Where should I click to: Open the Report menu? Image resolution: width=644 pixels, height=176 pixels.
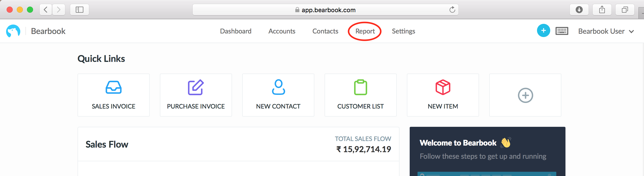(365, 31)
